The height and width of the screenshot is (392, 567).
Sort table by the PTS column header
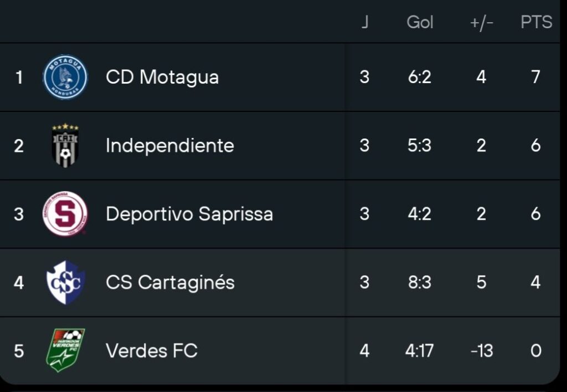pyautogui.click(x=536, y=22)
